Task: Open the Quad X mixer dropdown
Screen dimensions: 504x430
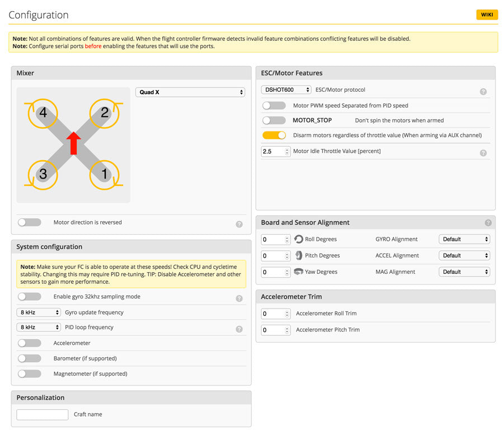Action: pyautogui.click(x=190, y=92)
